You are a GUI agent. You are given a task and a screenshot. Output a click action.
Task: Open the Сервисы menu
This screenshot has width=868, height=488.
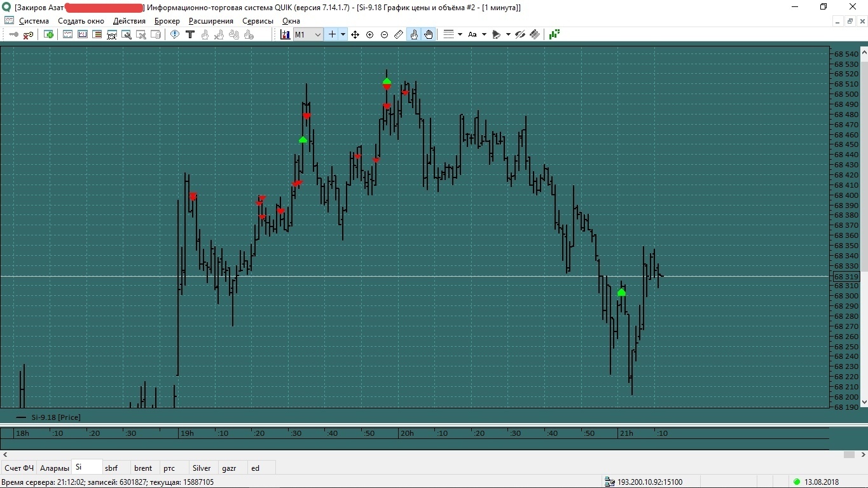coord(258,21)
